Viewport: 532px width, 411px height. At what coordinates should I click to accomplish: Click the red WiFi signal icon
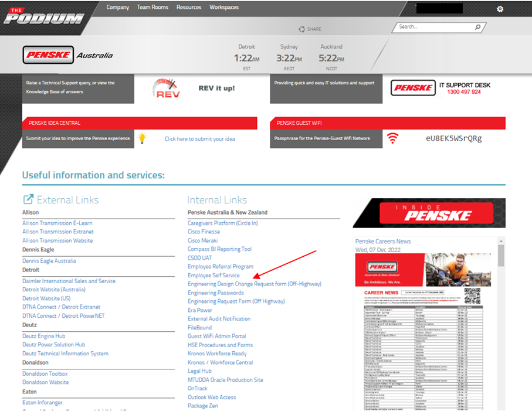392,138
